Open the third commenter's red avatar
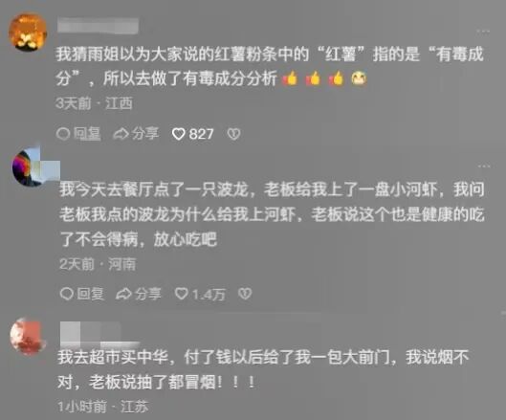 coord(28,337)
